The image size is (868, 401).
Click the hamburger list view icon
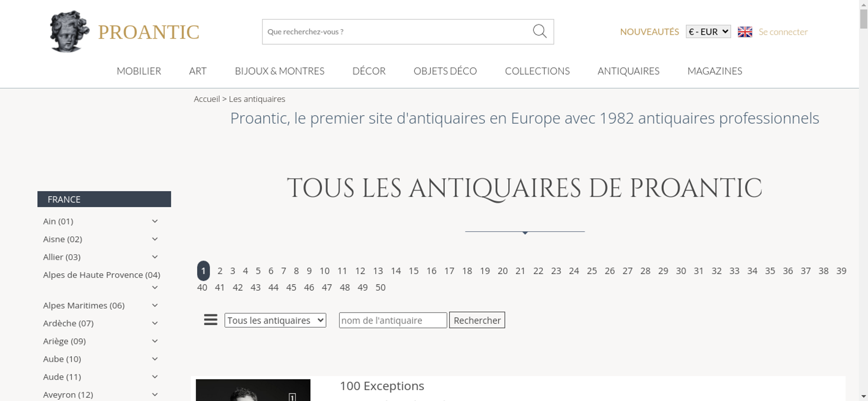tap(210, 320)
